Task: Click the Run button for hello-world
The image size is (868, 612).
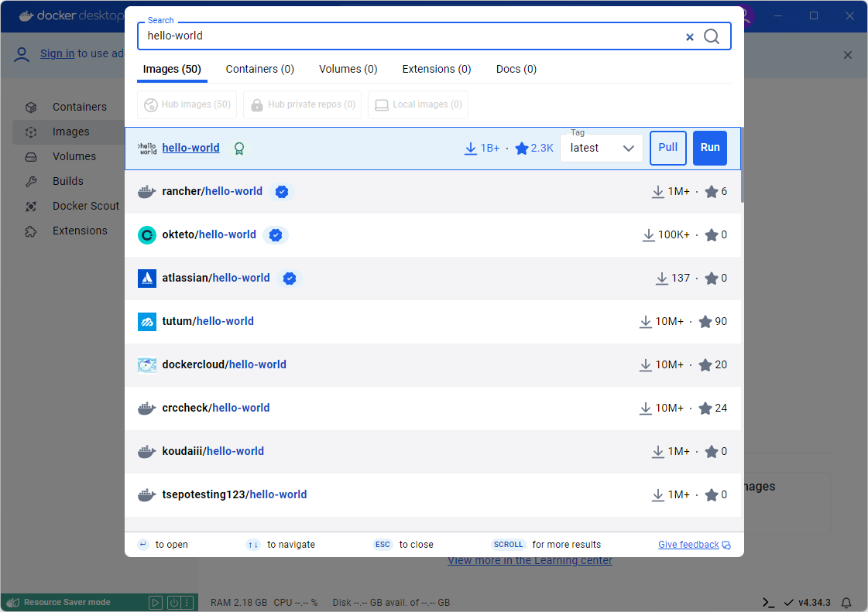Action: [x=710, y=148]
